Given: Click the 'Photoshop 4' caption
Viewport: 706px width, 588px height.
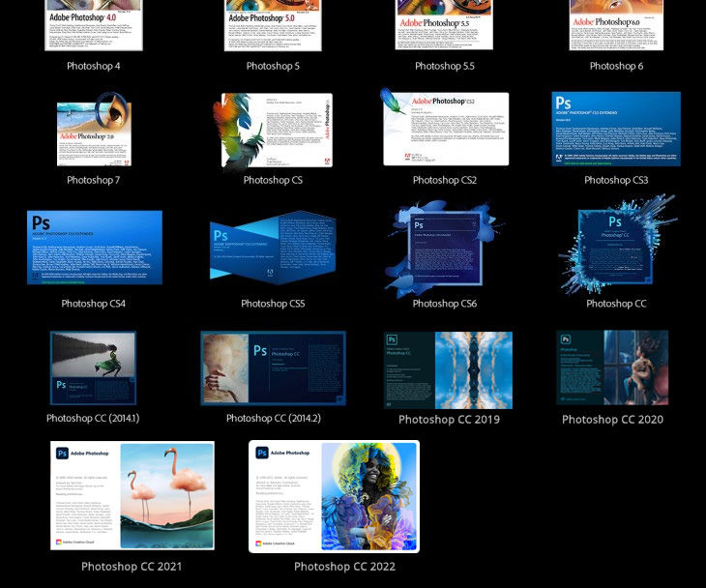Looking at the screenshot, I should [x=94, y=66].
